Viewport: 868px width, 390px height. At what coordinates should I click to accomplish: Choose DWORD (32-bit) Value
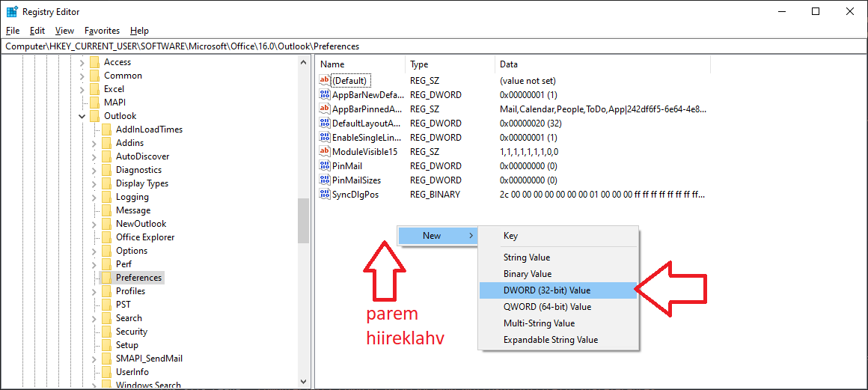pos(557,290)
